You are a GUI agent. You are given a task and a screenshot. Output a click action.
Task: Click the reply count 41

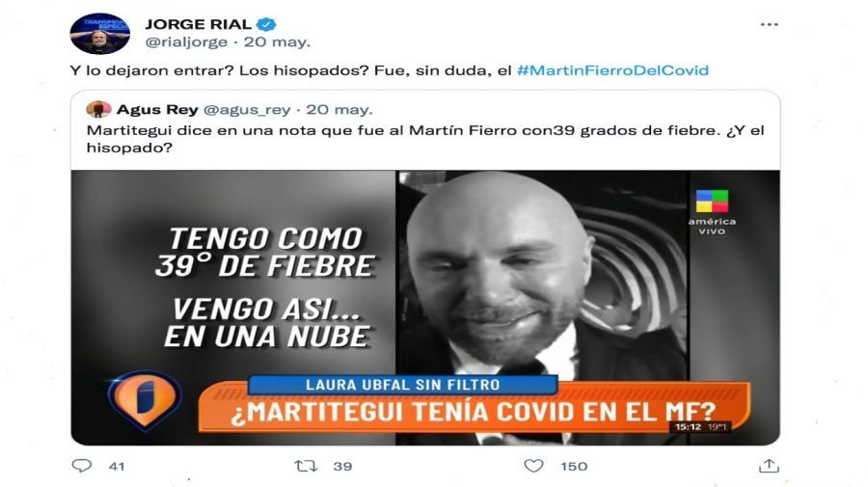pos(117,467)
